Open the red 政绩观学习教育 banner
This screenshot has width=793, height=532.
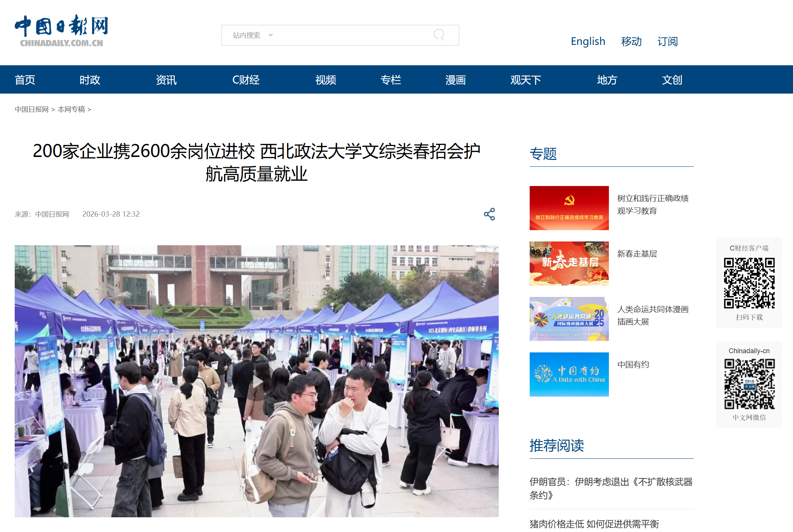tap(569, 208)
